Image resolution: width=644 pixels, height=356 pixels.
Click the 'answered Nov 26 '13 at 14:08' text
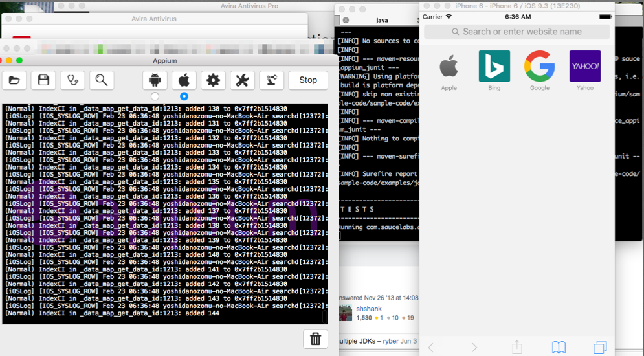tap(378, 298)
